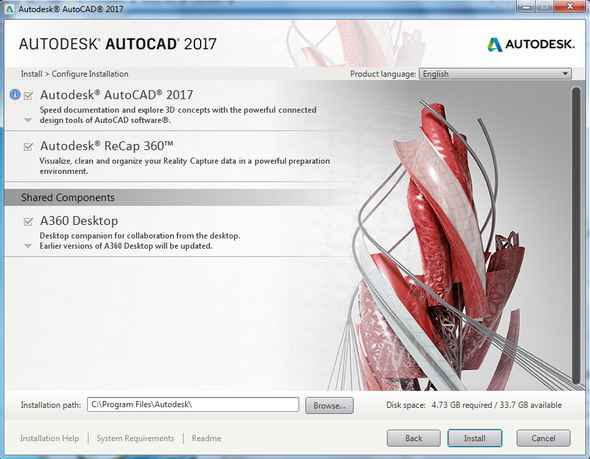
Task: Open the Installation Help link
Action: point(49,438)
